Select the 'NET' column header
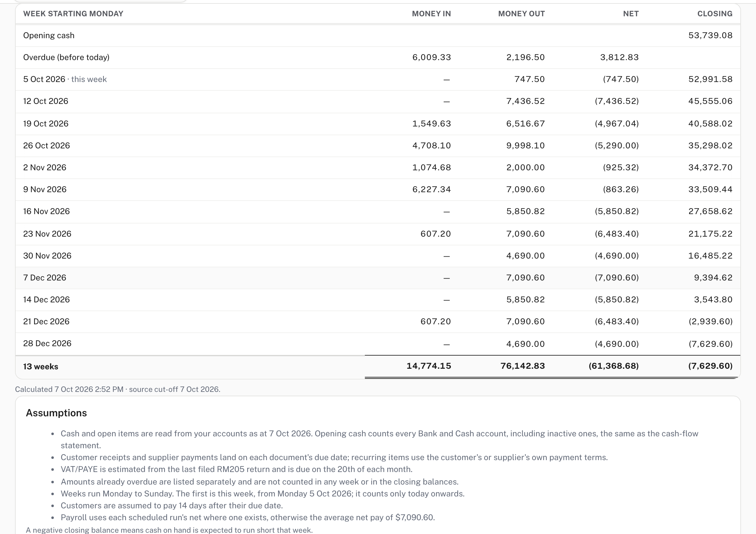Image resolution: width=756 pixels, height=534 pixels. tap(631, 14)
